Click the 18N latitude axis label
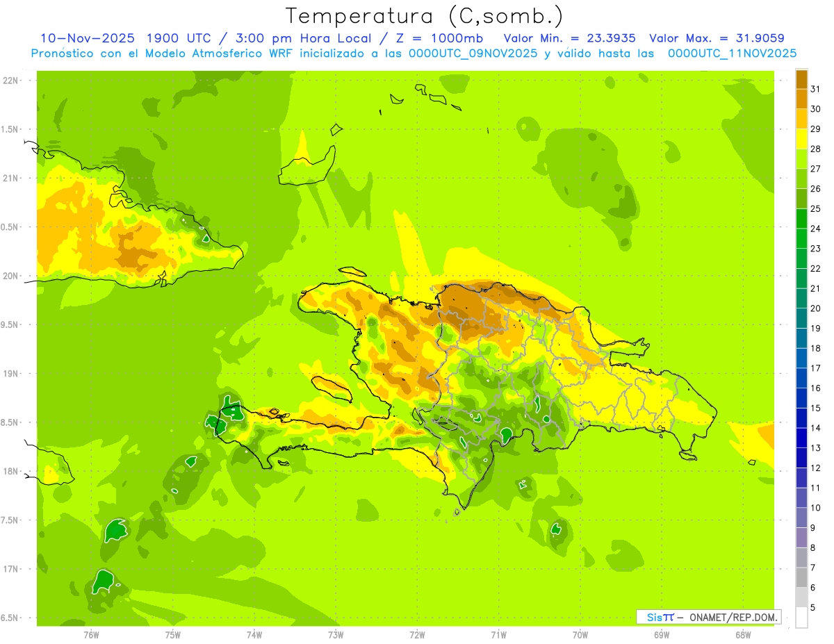Viewport: 834px width, 644px height. pos(10,472)
